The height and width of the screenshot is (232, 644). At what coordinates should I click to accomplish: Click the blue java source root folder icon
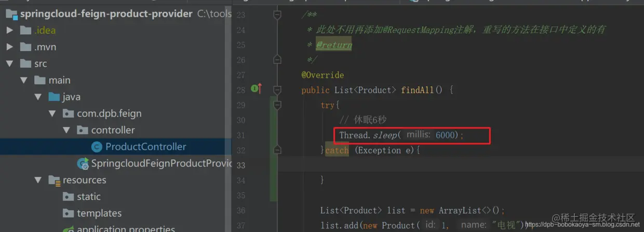click(x=54, y=97)
